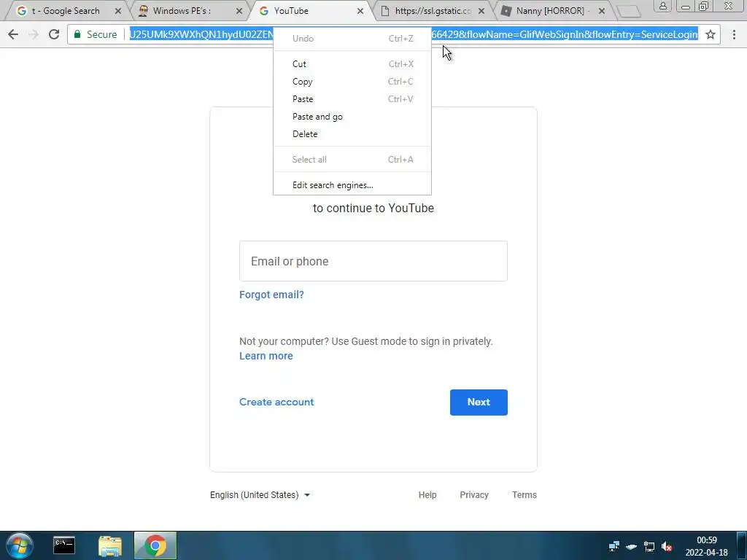Click the Email or phone field
Image resolution: width=747 pixels, height=560 pixels.
click(x=373, y=261)
